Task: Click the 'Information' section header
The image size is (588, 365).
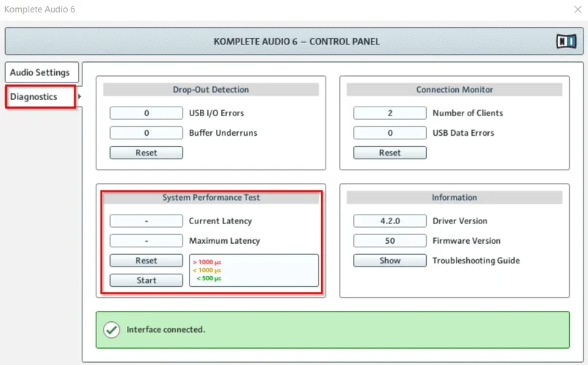Action: 454,198
